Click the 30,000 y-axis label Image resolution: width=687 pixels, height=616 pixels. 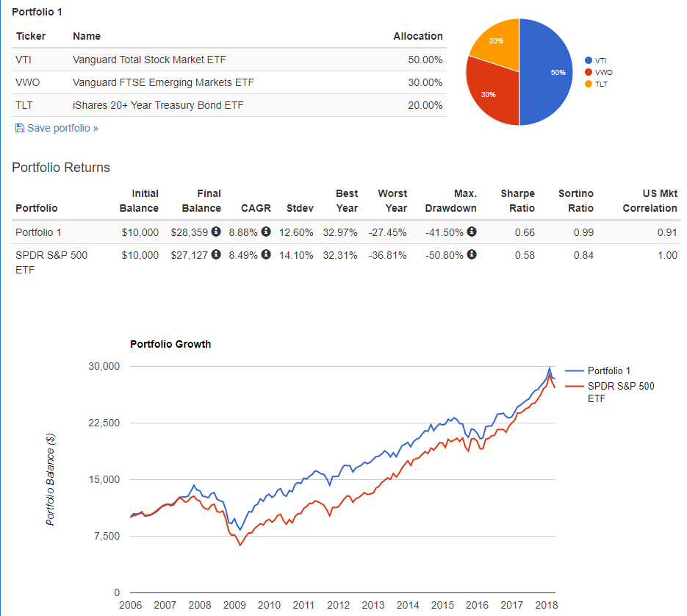(x=104, y=366)
